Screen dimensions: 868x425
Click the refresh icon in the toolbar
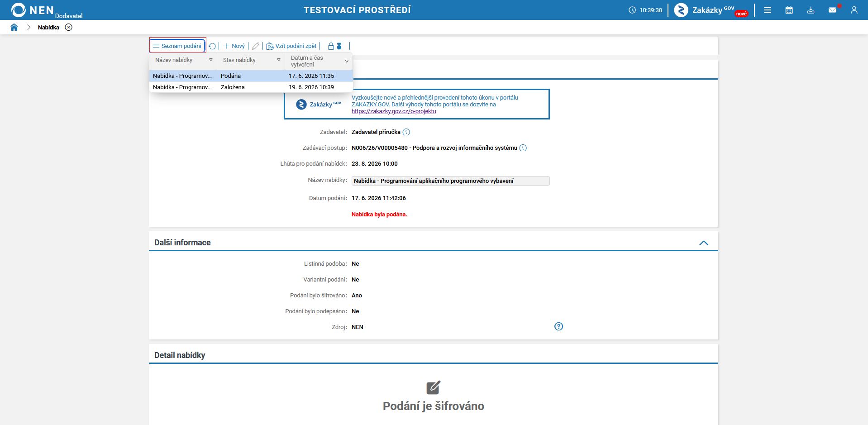tap(212, 46)
